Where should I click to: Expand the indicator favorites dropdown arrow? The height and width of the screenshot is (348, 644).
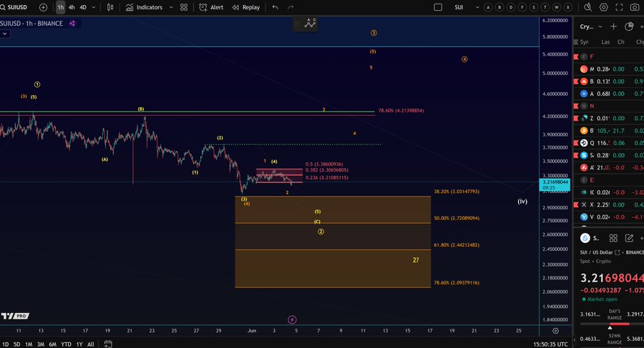click(x=171, y=7)
